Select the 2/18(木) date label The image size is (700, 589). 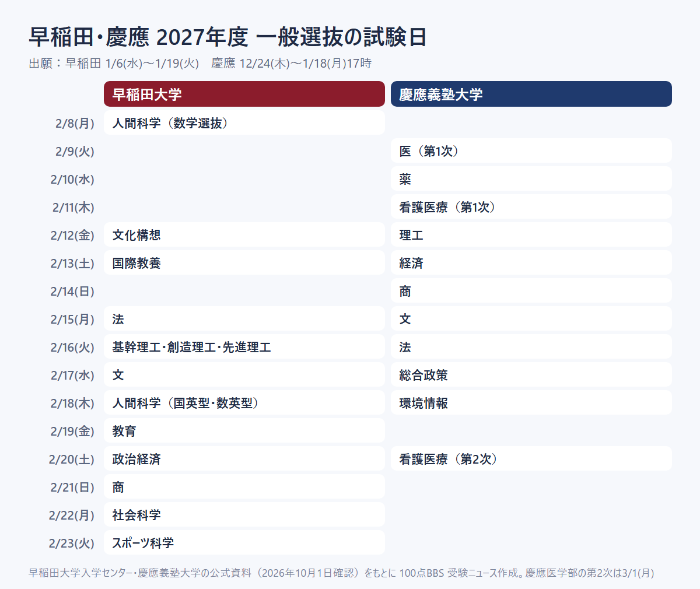[72, 403]
